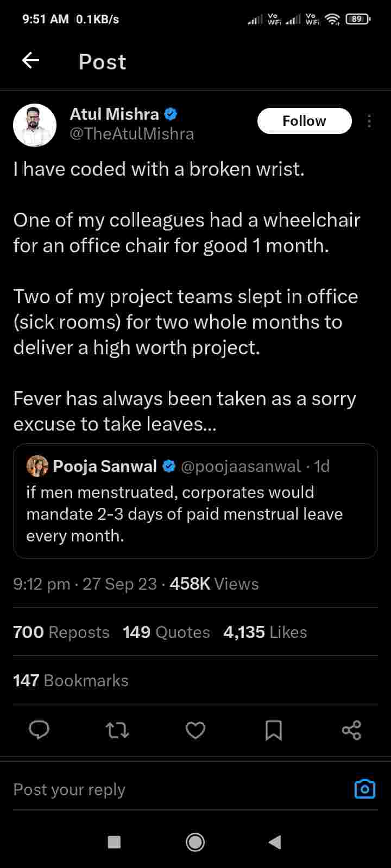Open the @TheAtulMishra handle
Viewport: 391px width, 868px height.
pos(132,133)
